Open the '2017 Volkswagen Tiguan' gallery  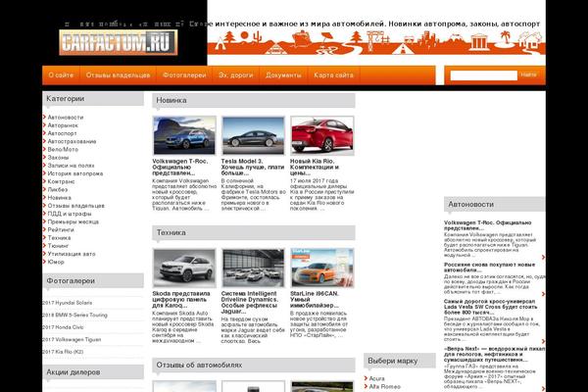tap(72, 339)
